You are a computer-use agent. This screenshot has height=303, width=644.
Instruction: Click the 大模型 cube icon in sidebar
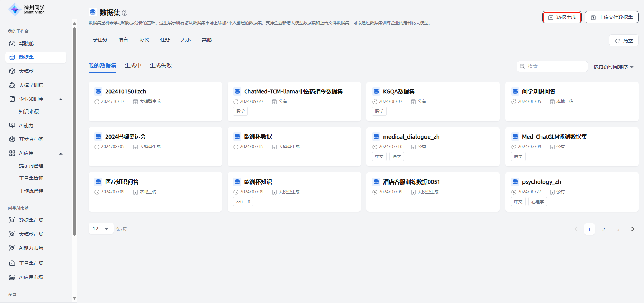tap(12, 71)
